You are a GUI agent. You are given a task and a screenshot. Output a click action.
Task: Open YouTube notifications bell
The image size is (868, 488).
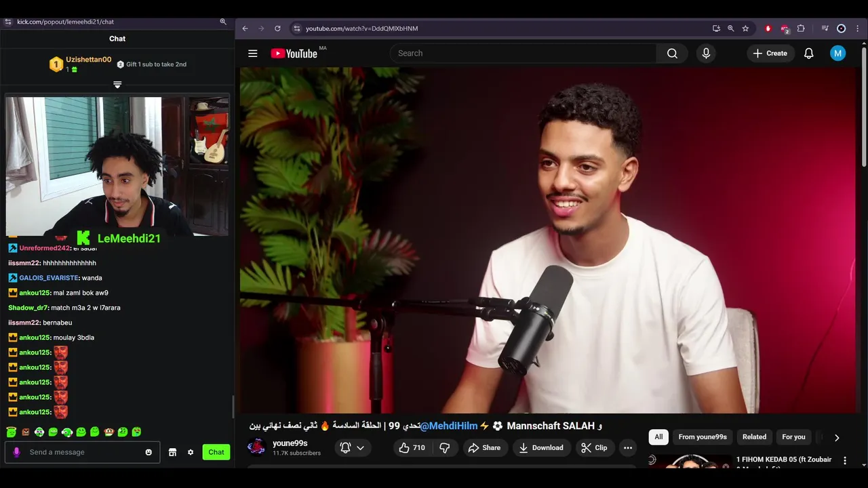pos(808,54)
